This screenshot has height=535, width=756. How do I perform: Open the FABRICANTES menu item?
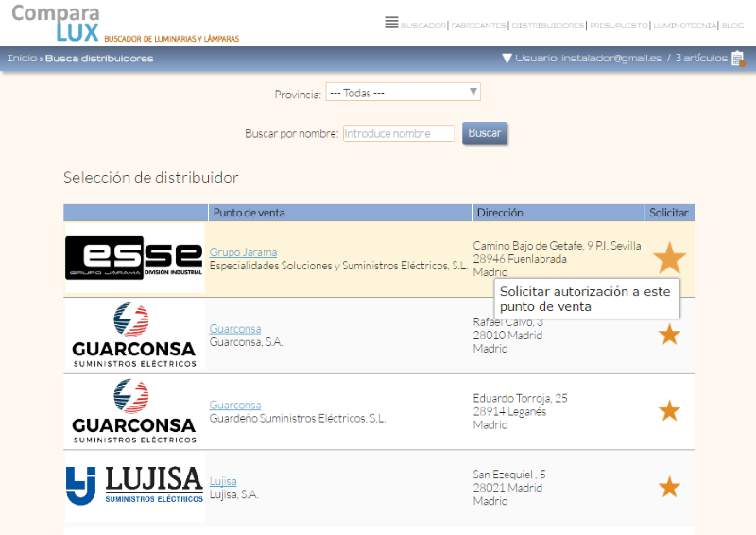coord(479,26)
